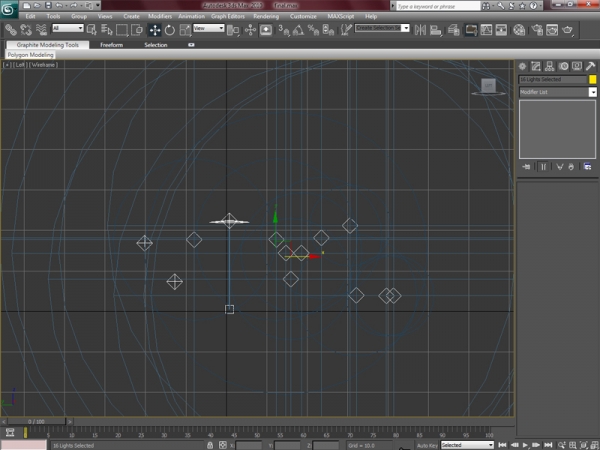Toggle Spinner Snap
Image resolution: width=600 pixels, height=450 pixels.
328,30
